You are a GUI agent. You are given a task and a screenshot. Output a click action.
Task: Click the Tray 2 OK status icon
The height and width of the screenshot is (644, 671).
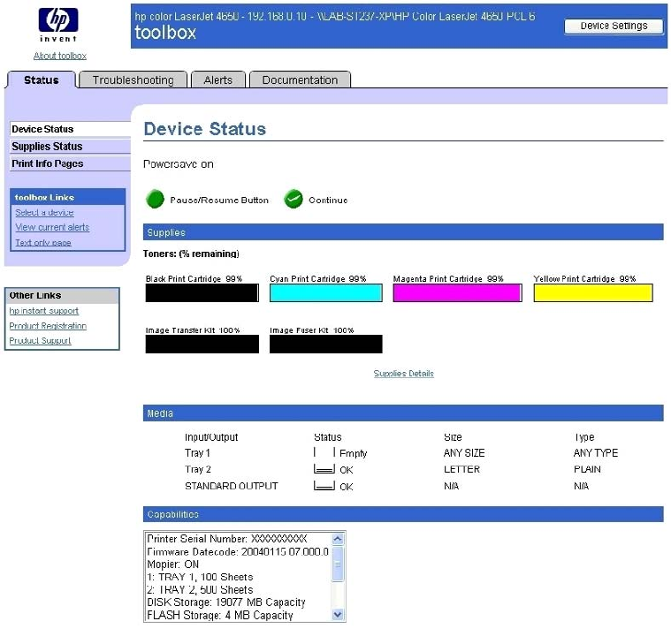(324, 469)
